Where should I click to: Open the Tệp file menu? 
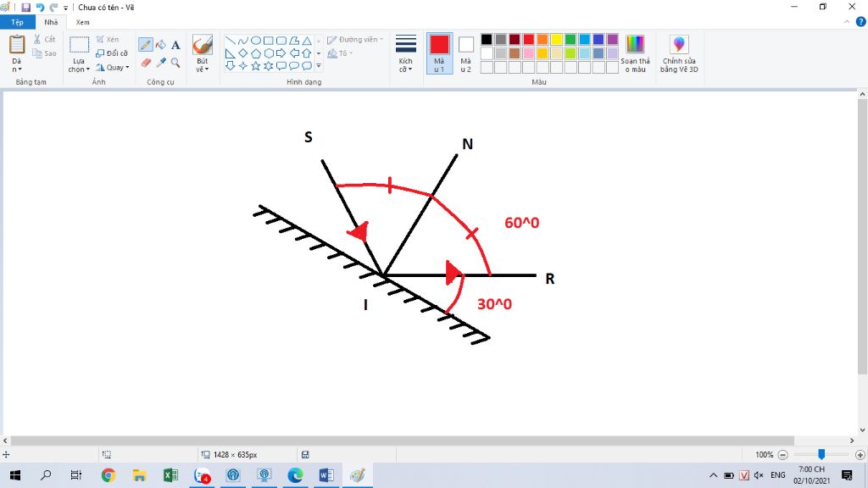[x=17, y=22]
